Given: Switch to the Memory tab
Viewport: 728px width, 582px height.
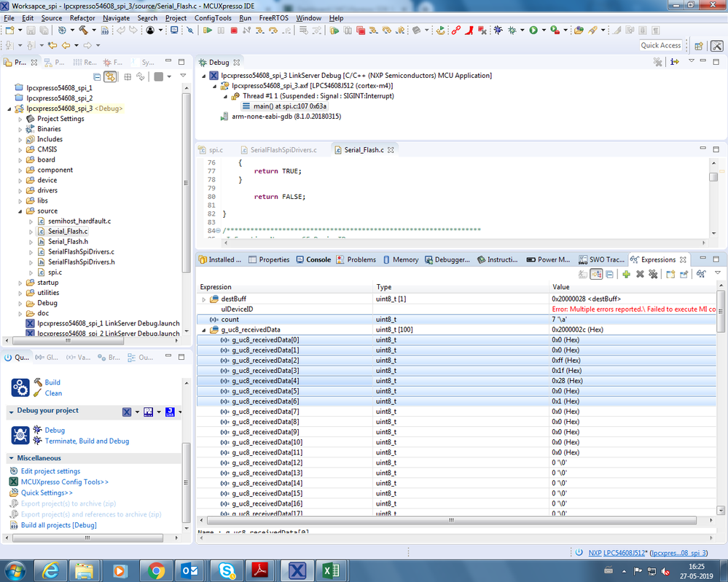Looking at the screenshot, I should coord(401,259).
